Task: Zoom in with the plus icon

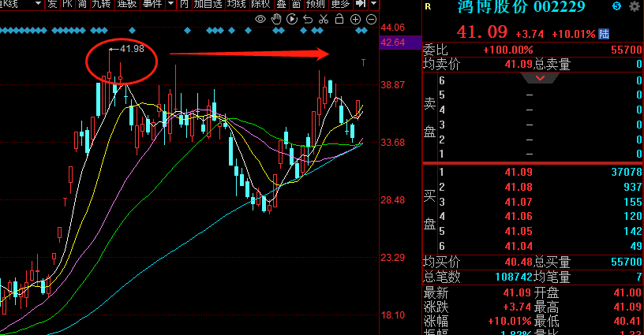Action: 355,19
